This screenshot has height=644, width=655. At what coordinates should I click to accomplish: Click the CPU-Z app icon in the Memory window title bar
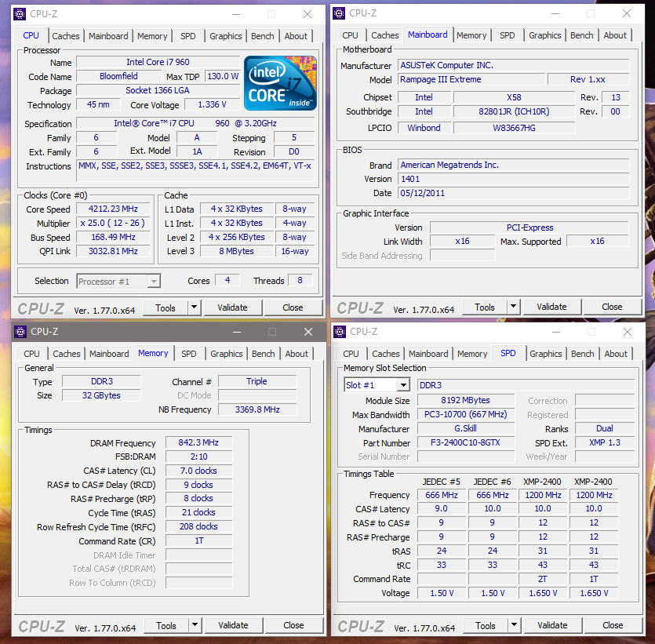pos(20,332)
